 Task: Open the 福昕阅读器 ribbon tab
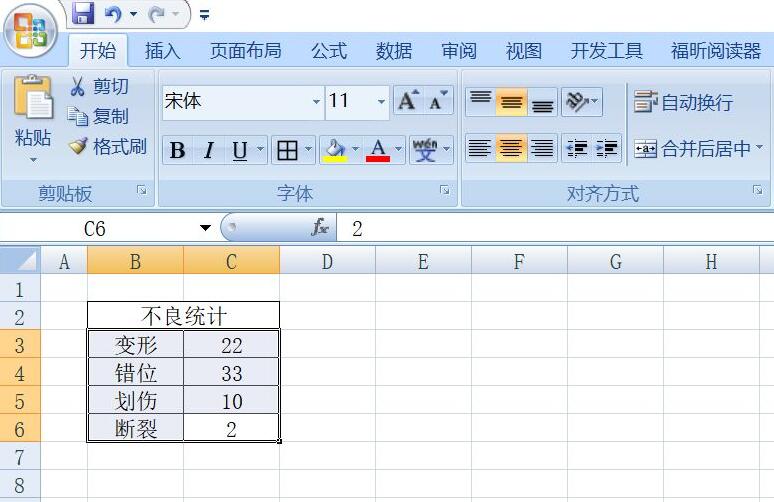click(x=715, y=50)
